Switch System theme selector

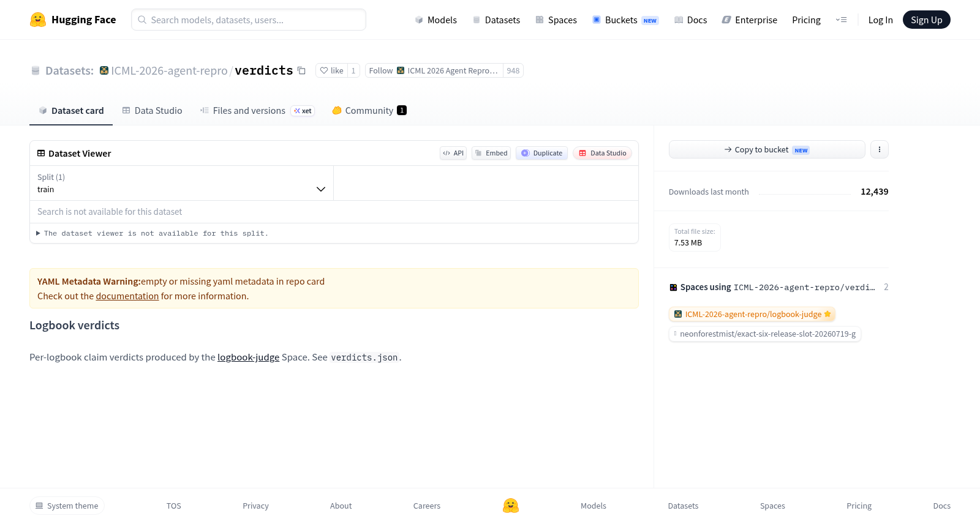(x=67, y=506)
